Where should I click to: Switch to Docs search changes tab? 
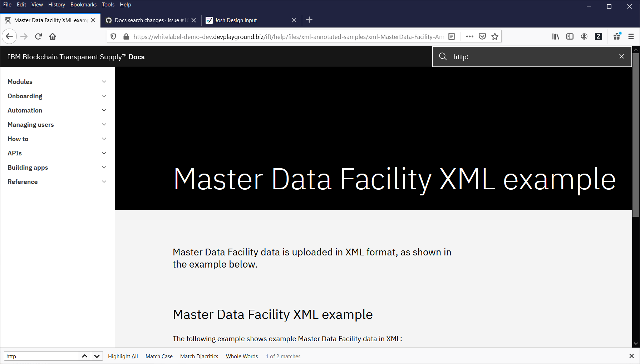150,20
